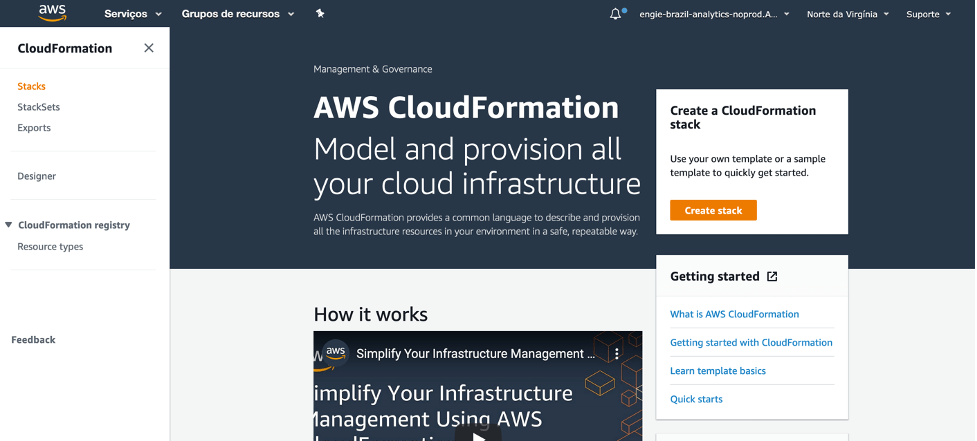The image size is (977, 441).
Task: Open What is AWS CloudFormation link
Action: coord(735,314)
